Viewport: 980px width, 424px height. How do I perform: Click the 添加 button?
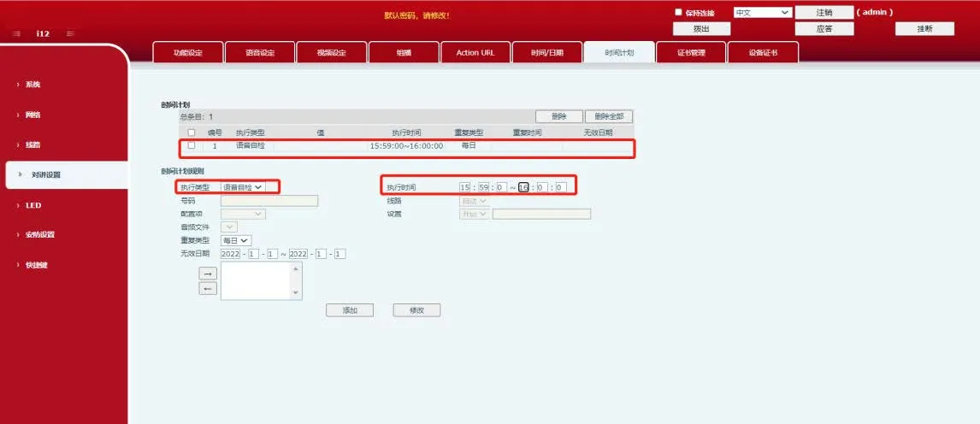(350, 310)
